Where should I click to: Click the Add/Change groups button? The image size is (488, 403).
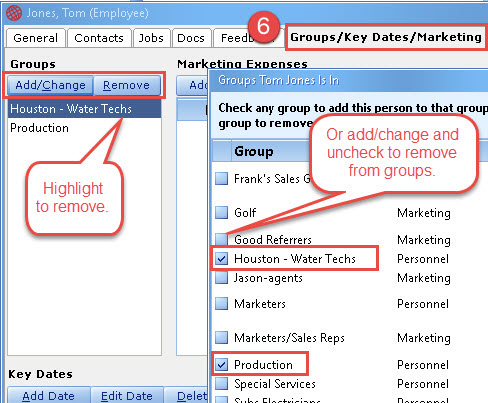[50, 85]
